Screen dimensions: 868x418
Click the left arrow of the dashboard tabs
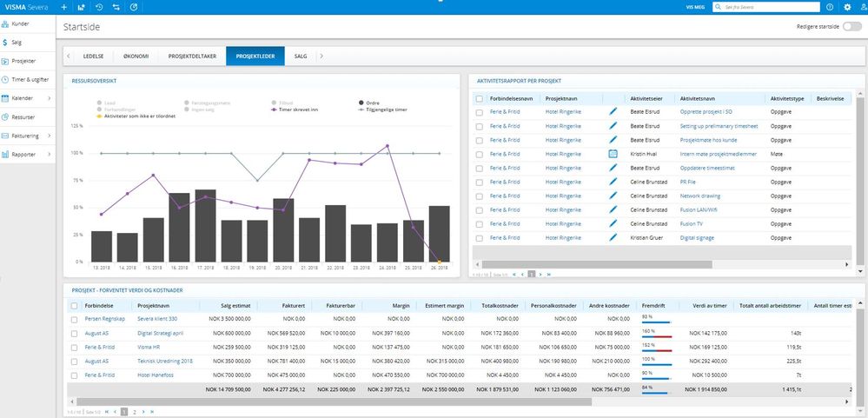tap(69, 56)
